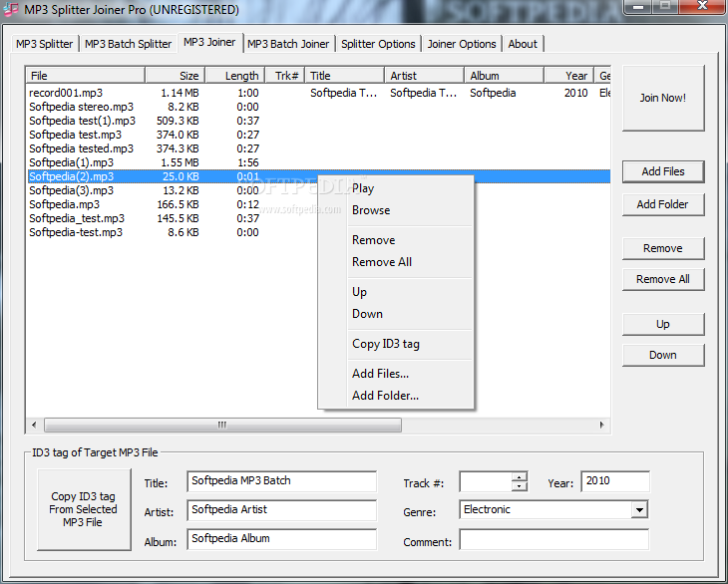Select Softpedia stereo.mp3 in the list
728x584 pixels.
tap(318, 107)
